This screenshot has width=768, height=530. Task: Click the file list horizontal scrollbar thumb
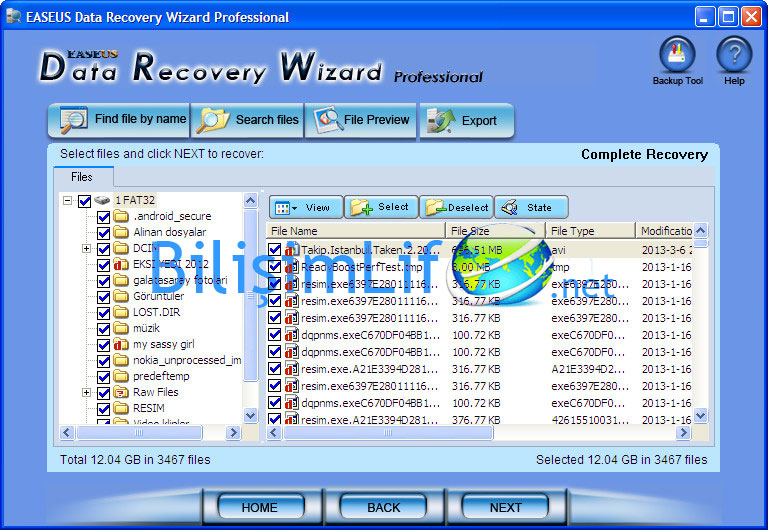click(388, 433)
